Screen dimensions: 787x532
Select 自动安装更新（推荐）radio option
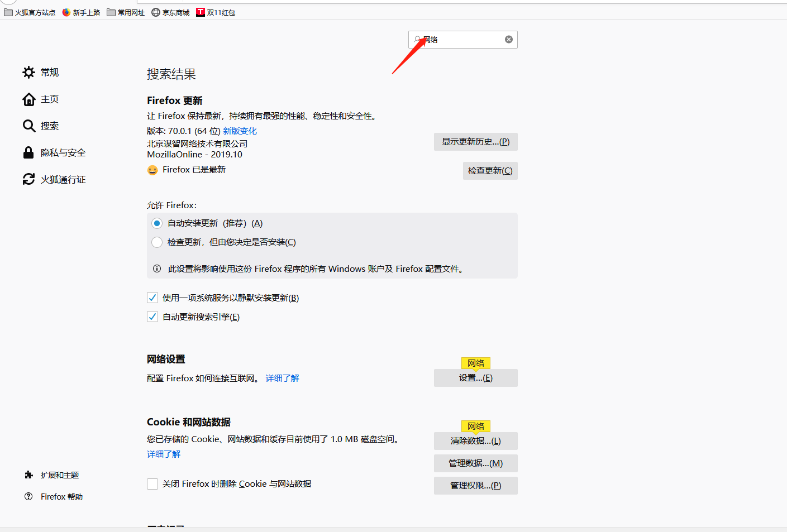tap(157, 223)
